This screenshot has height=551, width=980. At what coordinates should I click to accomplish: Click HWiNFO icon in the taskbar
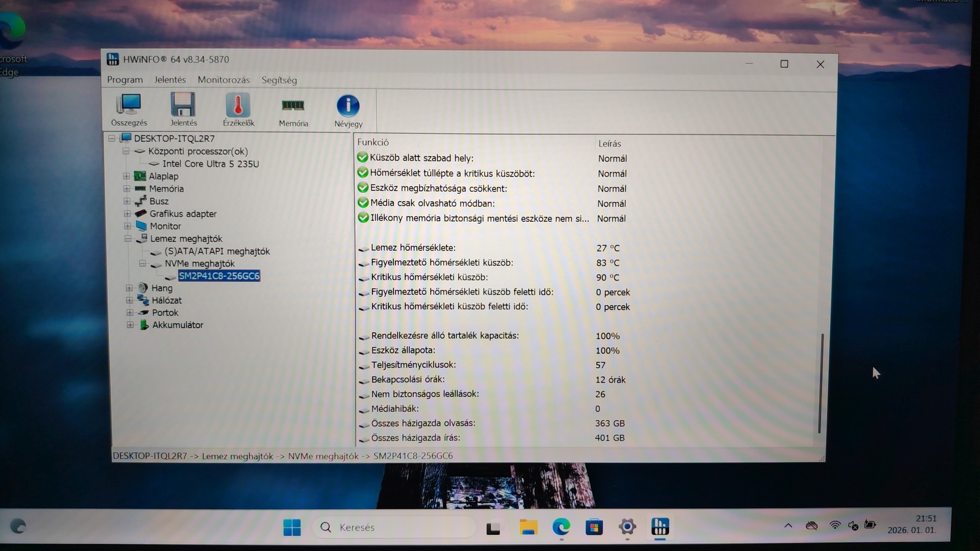[x=660, y=527]
